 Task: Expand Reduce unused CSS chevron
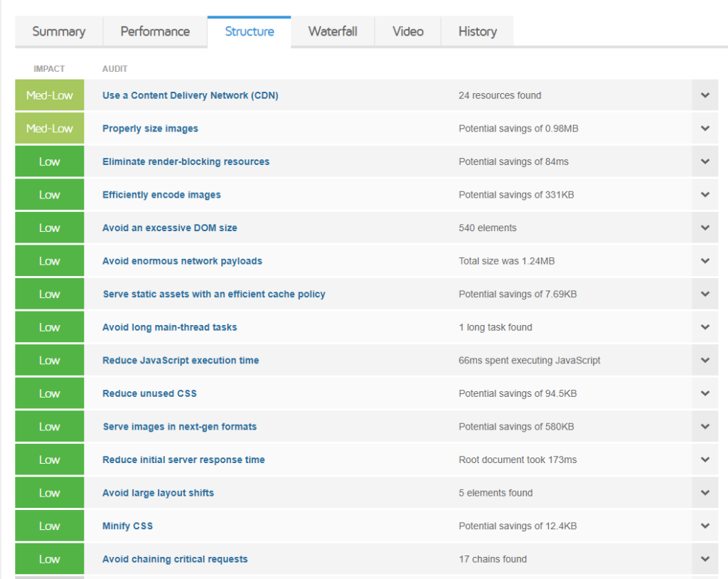(x=705, y=393)
